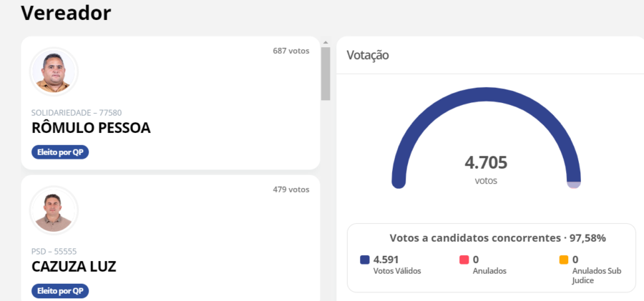
Task: Click the SOLIDARIEDADE – 77580 party label
Action: point(77,112)
